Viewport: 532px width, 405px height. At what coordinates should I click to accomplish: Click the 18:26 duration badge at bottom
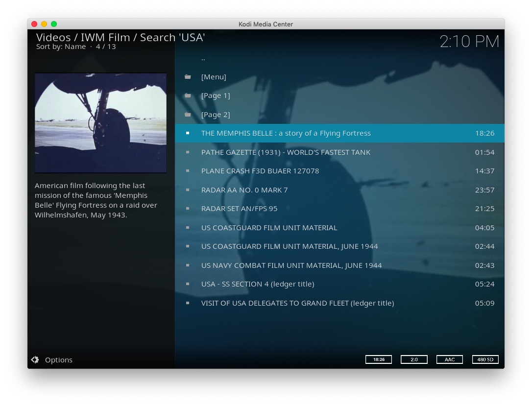(379, 359)
